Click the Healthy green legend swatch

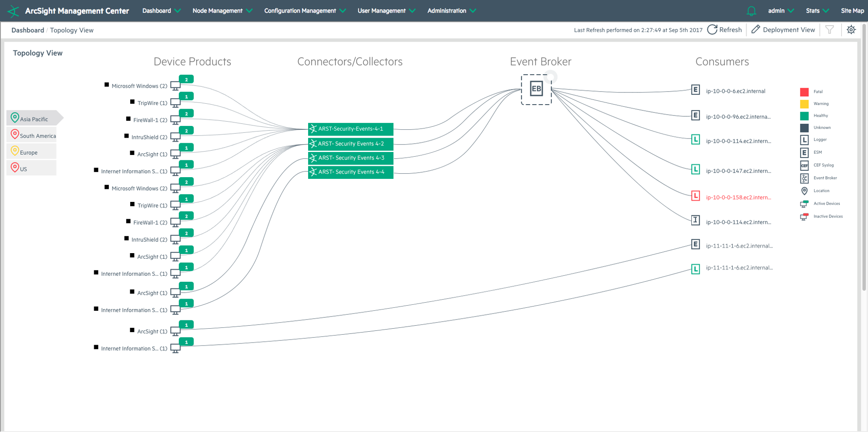tap(804, 116)
